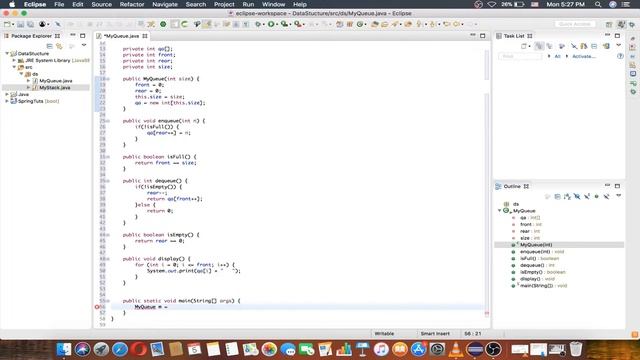Select MyQueue.java in Package Explorer
This screenshot has width=640, height=360.
(56, 81)
